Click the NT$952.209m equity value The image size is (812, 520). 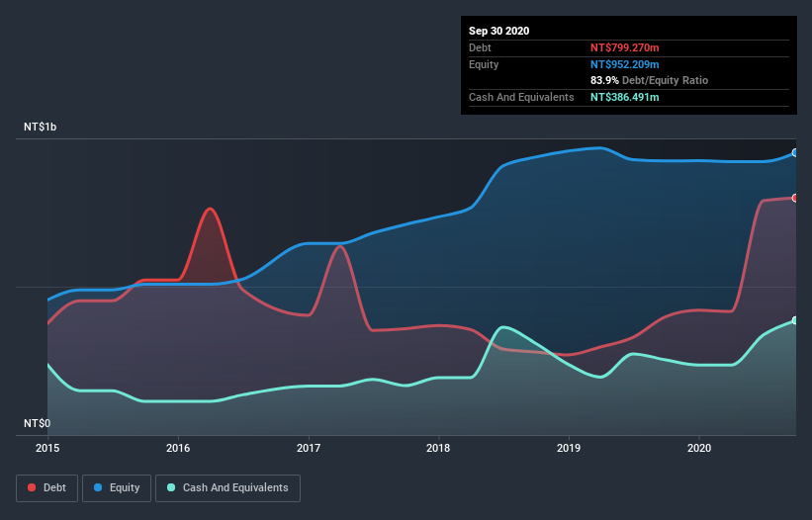[624, 64]
